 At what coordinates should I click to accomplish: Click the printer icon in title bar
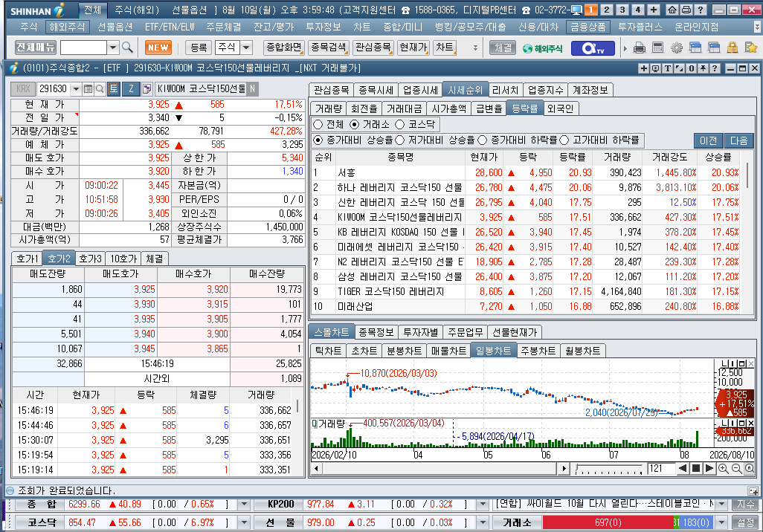pyautogui.click(x=686, y=9)
